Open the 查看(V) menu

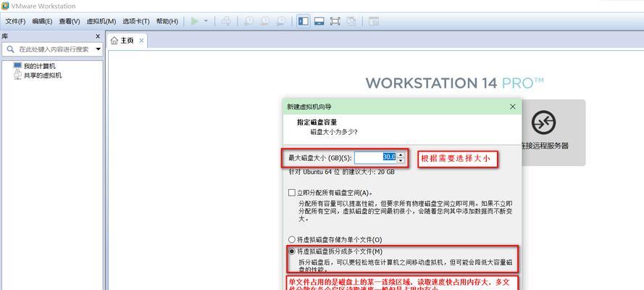[x=70, y=21]
